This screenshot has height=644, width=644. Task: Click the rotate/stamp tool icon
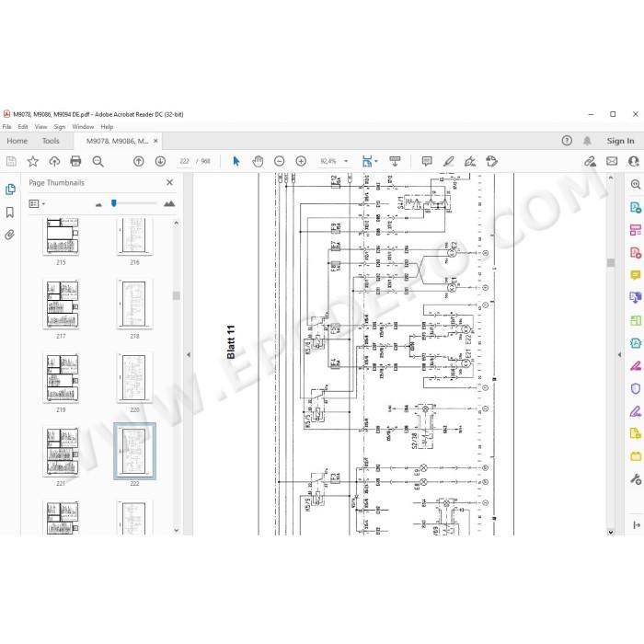coord(491,161)
